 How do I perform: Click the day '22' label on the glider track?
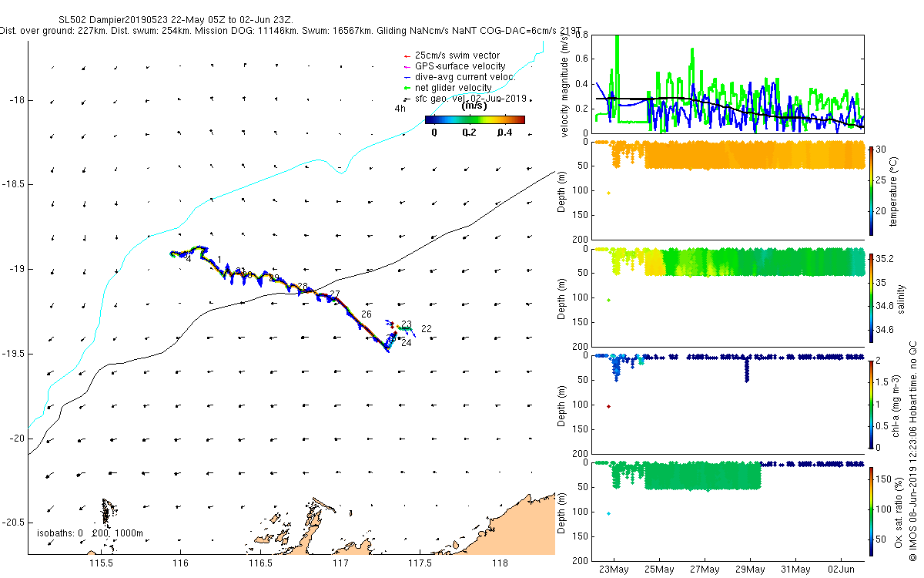(426, 329)
